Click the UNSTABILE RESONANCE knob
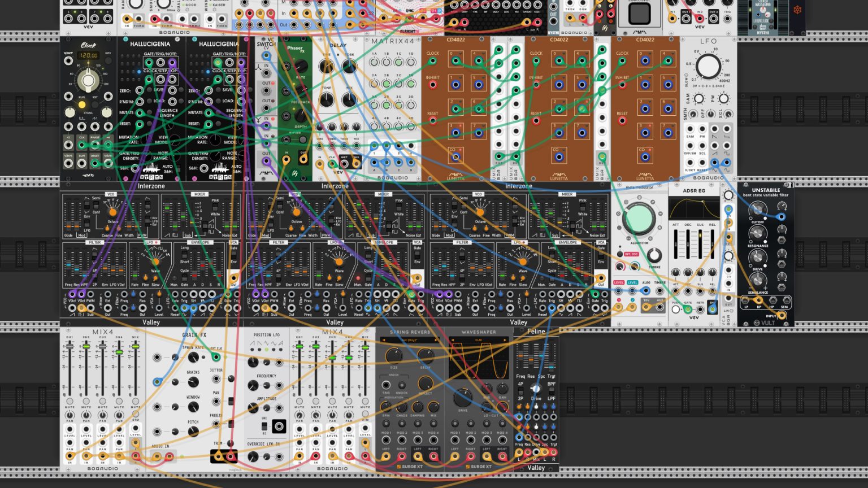The height and width of the screenshot is (488, 868). pyautogui.click(x=758, y=234)
